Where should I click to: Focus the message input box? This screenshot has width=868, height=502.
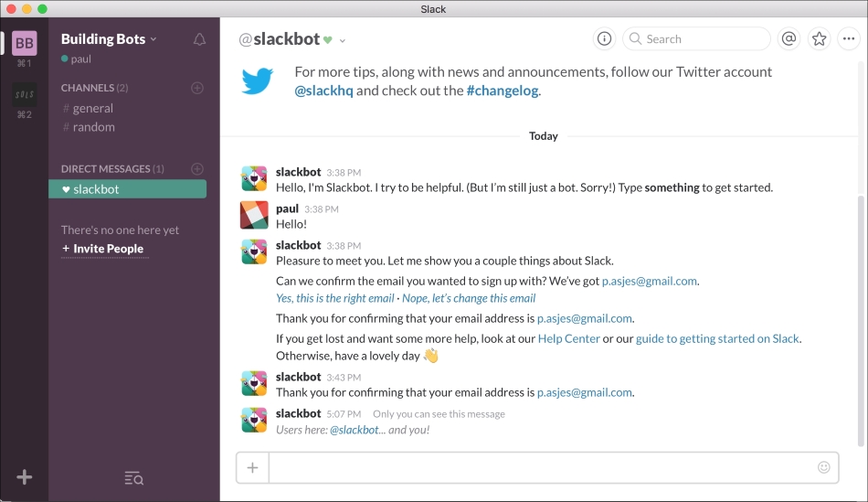[543, 467]
